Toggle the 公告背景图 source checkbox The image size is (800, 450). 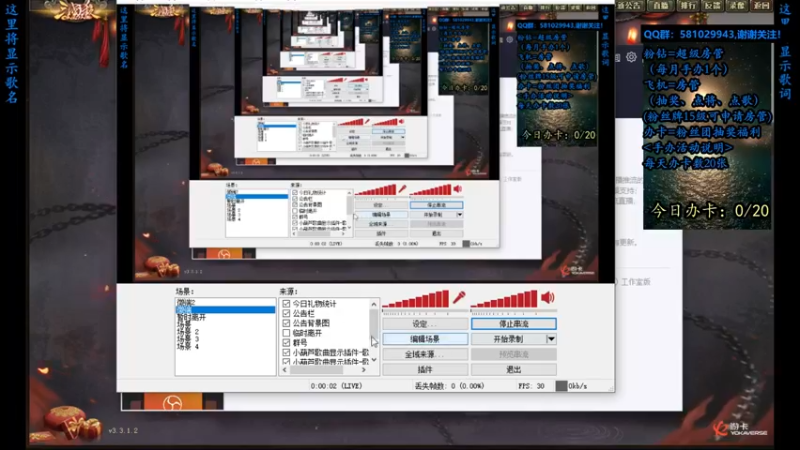point(286,323)
